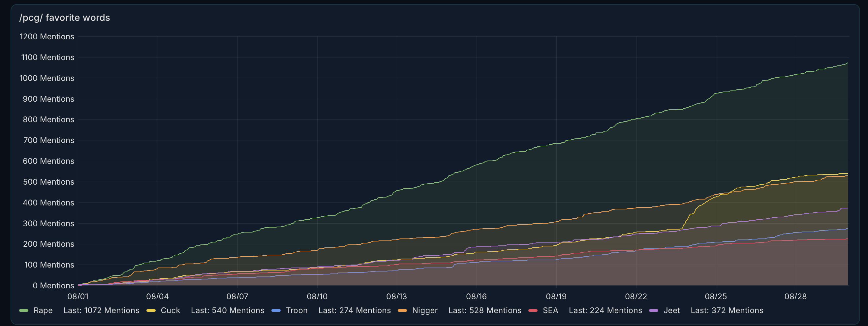Click the "300 Mentions" y-axis label
Viewport: 868px width, 326px height.
[x=48, y=223]
